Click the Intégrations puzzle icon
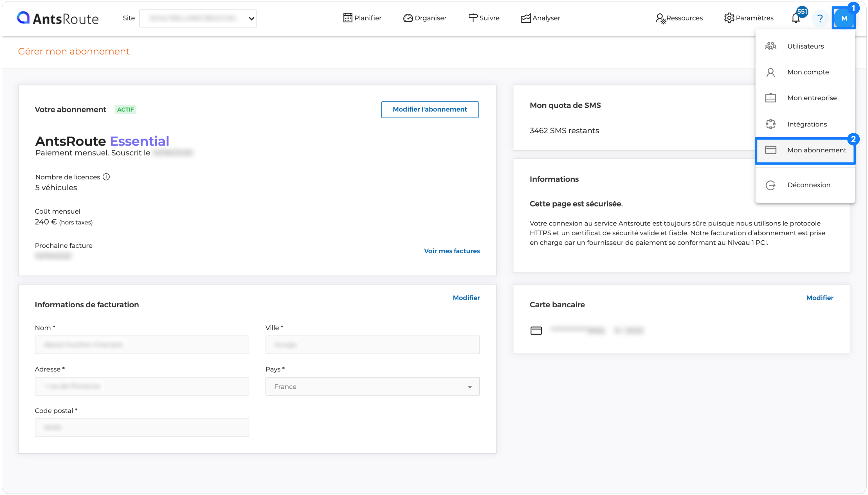The width and height of the screenshot is (868, 495). click(x=770, y=124)
